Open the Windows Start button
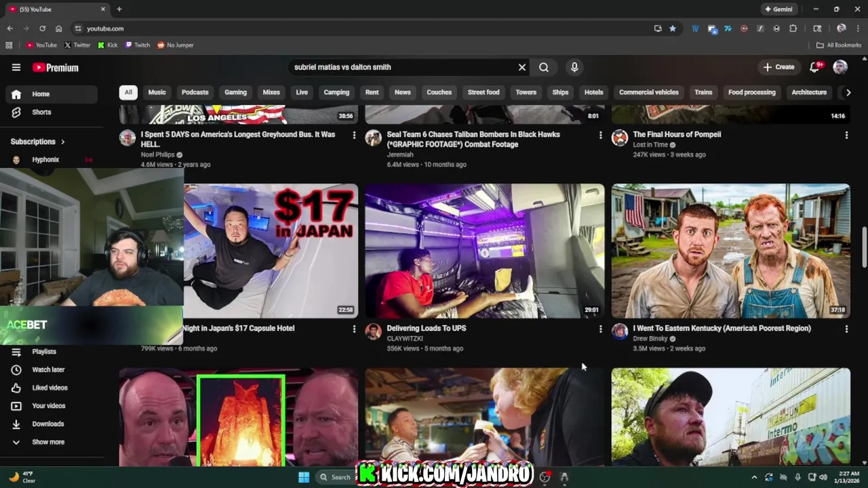This screenshot has height=488, width=868. [x=304, y=477]
